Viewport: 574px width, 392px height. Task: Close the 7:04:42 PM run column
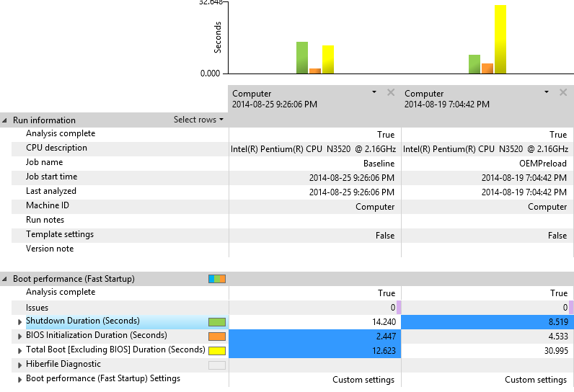[563, 92]
